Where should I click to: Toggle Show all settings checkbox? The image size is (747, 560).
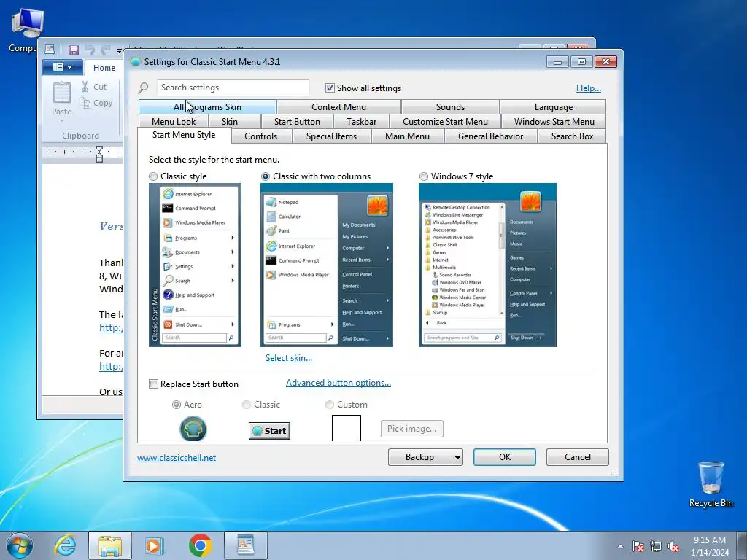coord(330,88)
